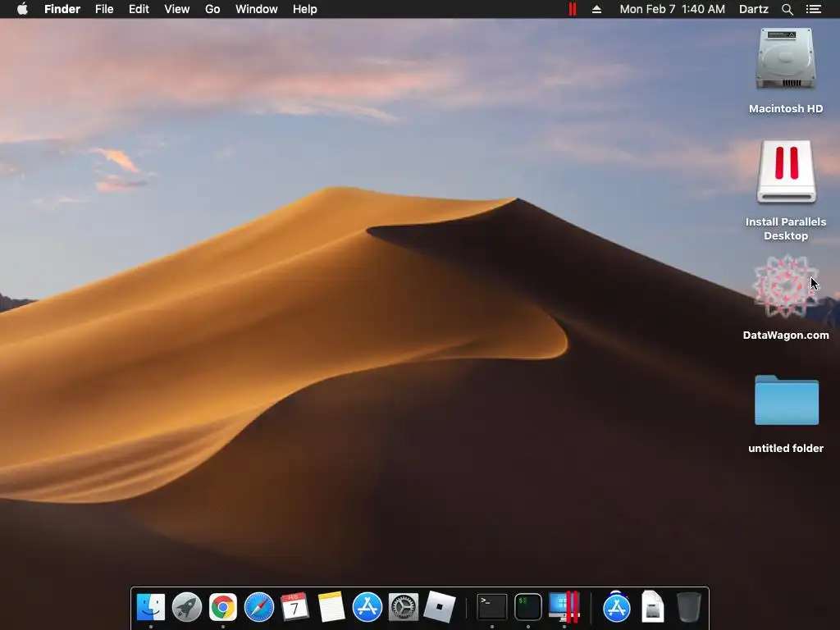Launch Roblox from the Dock
Image resolution: width=840 pixels, height=630 pixels.
pos(440,607)
